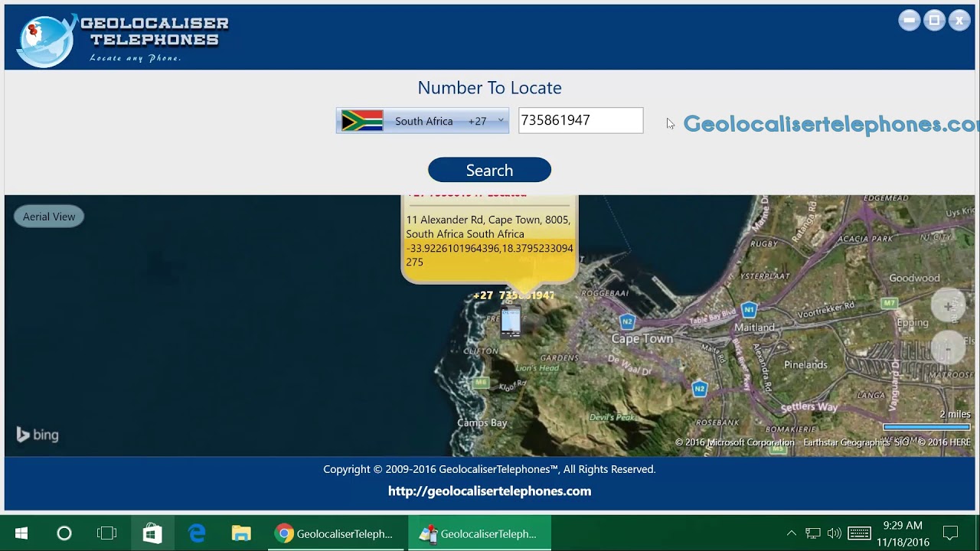Image resolution: width=980 pixels, height=551 pixels.
Task: Click the Bing logo on the map
Action: (37, 435)
